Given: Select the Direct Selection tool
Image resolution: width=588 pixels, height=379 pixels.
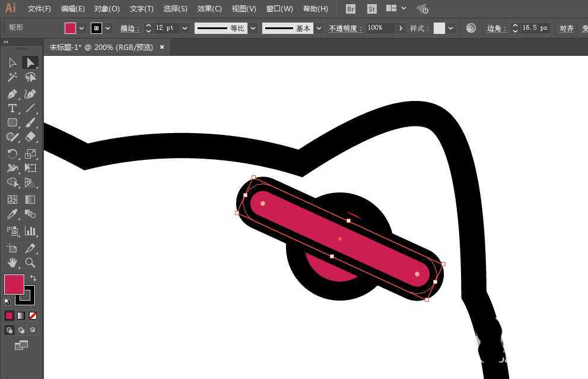Looking at the screenshot, I should point(13,62).
